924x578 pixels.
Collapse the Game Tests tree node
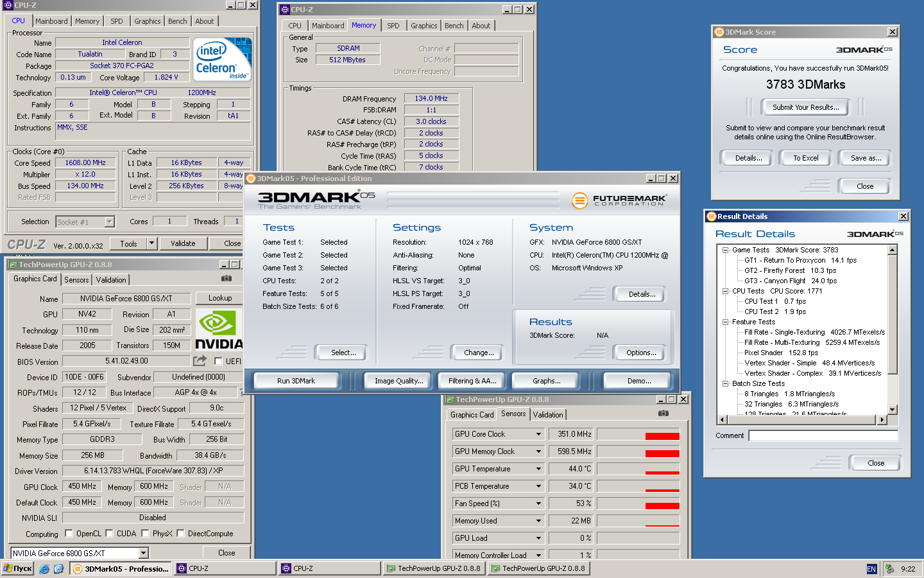coord(726,250)
